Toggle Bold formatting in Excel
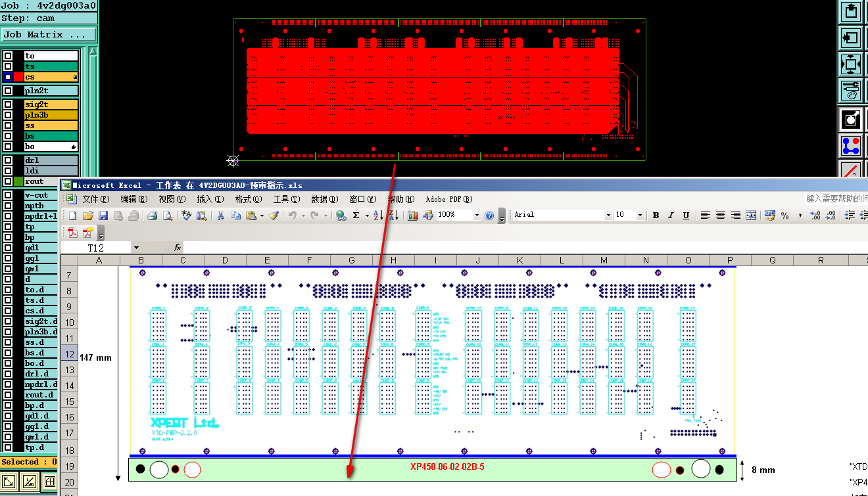The width and height of the screenshot is (868, 496). click(x=656, y=215)
